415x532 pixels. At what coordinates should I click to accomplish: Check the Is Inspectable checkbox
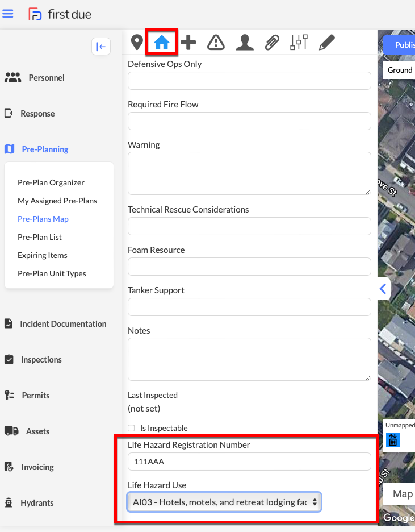131,428
